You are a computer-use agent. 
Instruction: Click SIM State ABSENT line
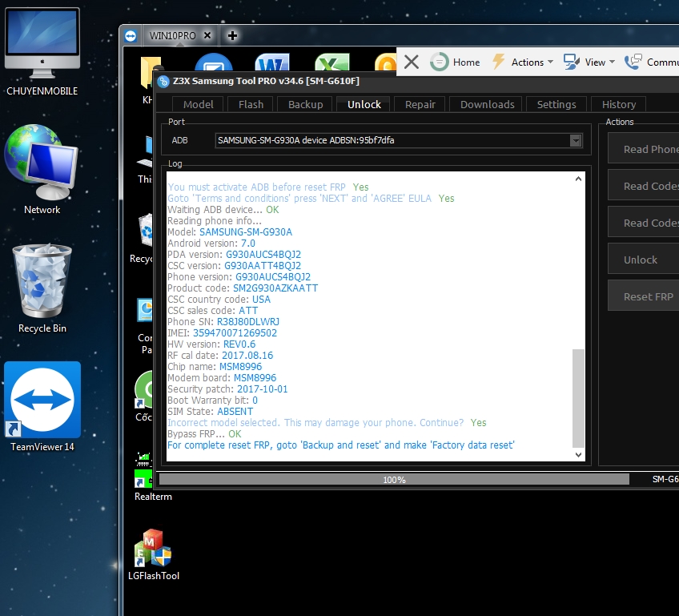click(211, 411)
